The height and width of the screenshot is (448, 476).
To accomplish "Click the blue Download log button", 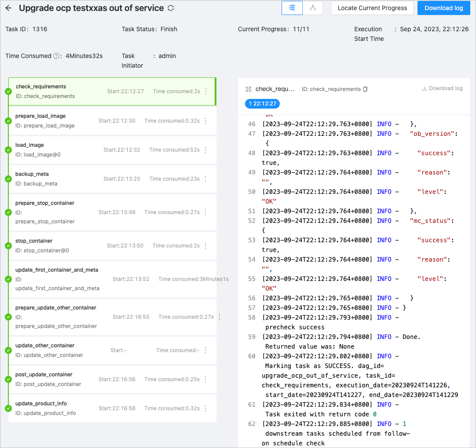I will [x=443, y=8].
